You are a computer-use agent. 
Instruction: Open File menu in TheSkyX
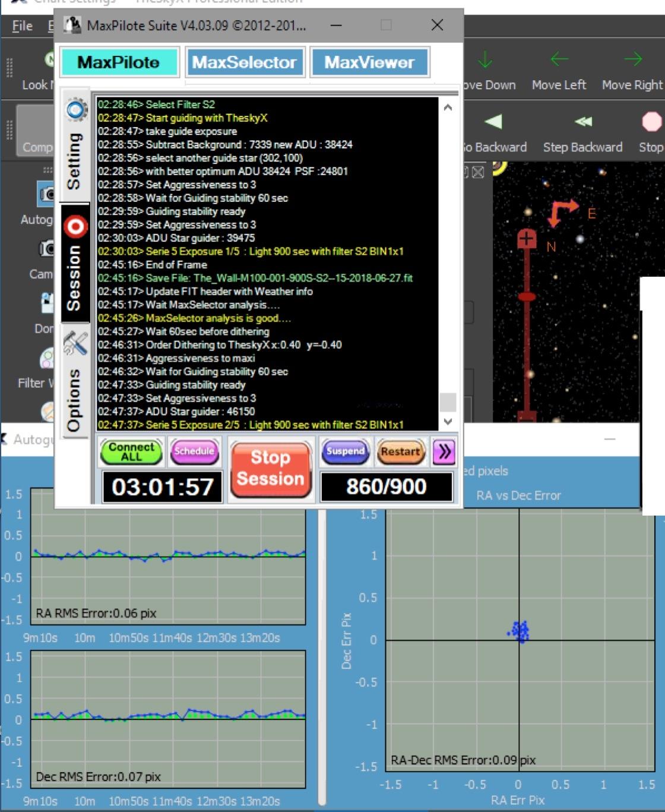tap(23, 26)
